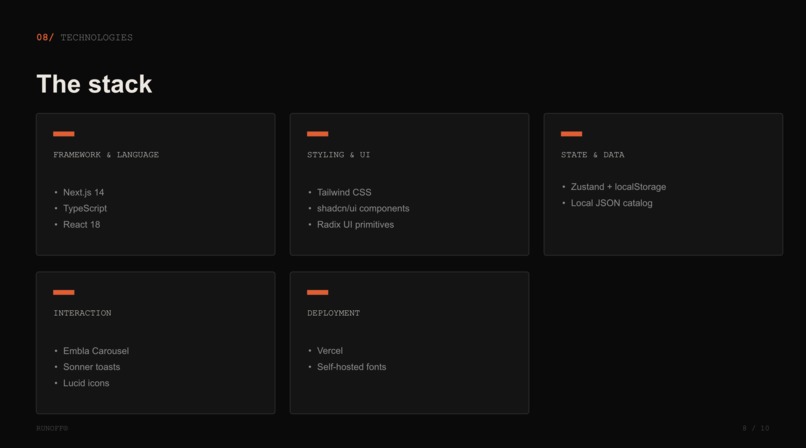Click the Self-hosted fonts bullet
Image resolution: width=806 pixels, height=448 pixels.
[x=351, y=367]
